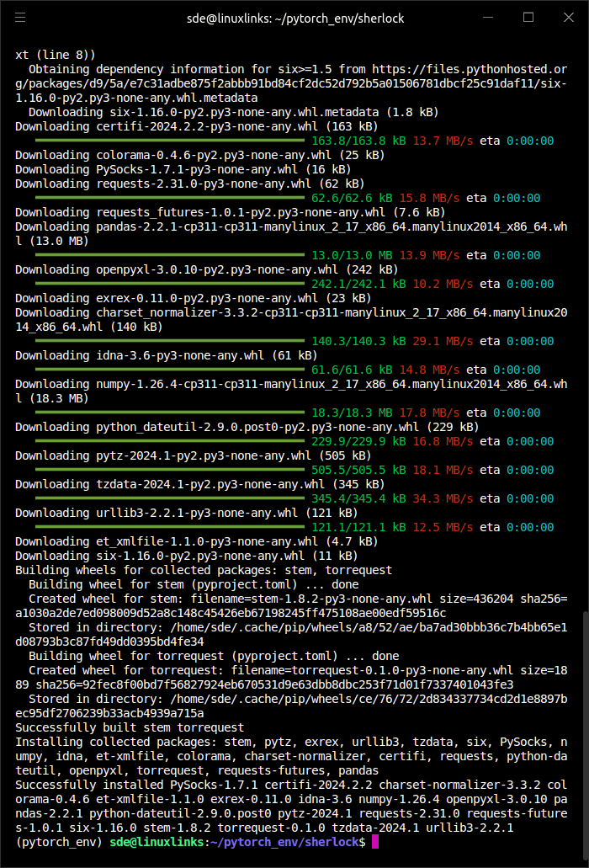The width and height of the screenshot is (589, 868).
Task: Click 'Building wheel for torrequest' line
Action: coord(214,656)
